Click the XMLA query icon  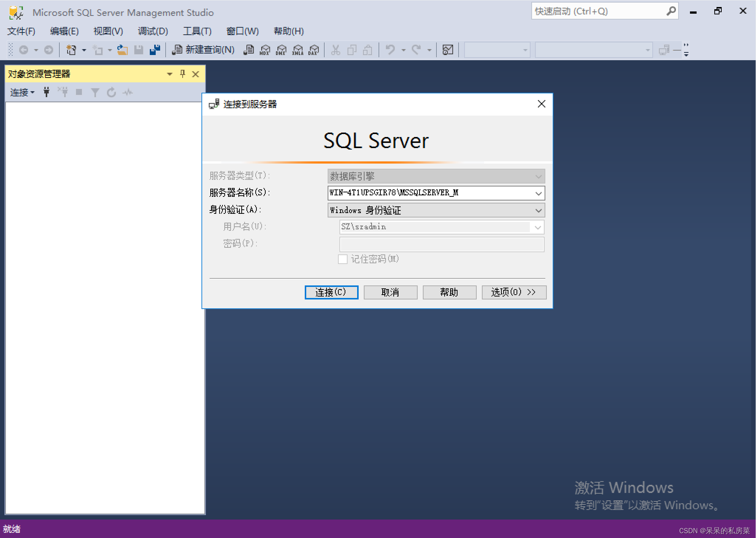point(297,50)
